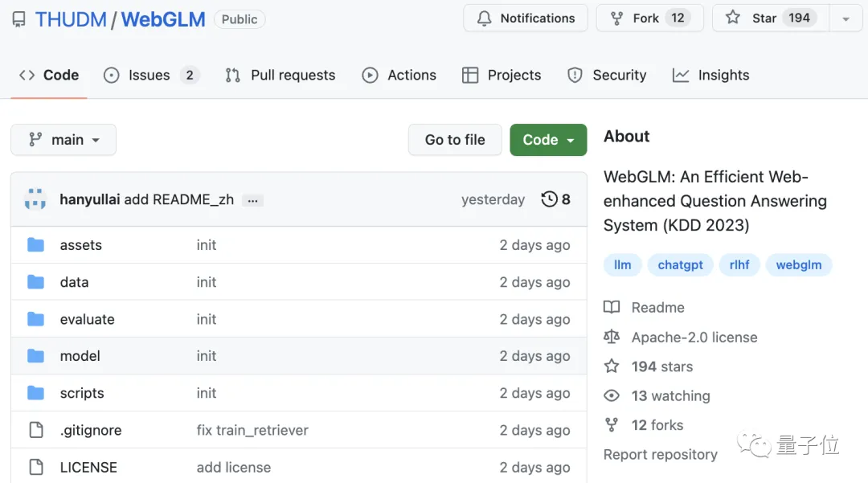Click the assets folder icon

[35, 245]
